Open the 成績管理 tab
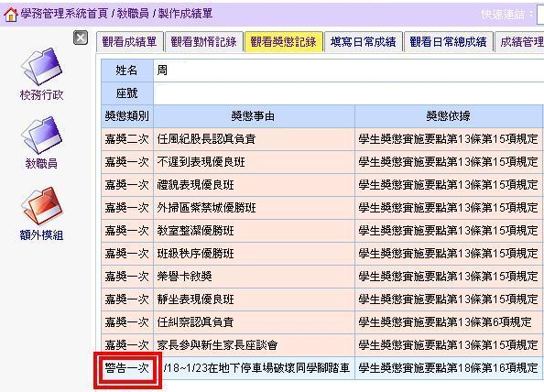The width and height of the screenshot is (544, 392). pyautogui.click(x=519, y=42)
